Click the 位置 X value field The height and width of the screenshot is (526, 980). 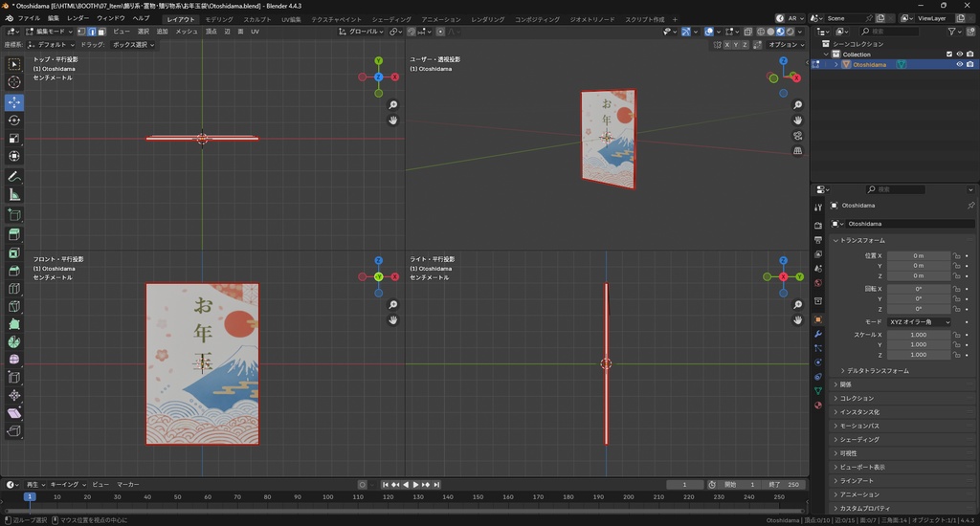tap(918, 255)
